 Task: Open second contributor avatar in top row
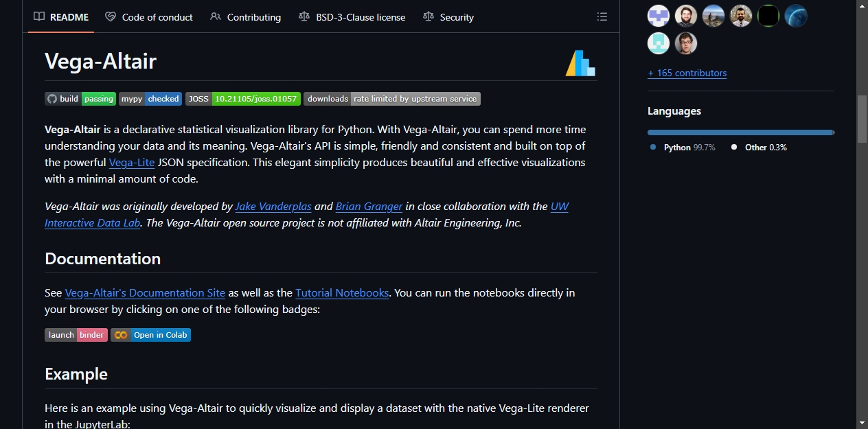[x=686, y=16]
